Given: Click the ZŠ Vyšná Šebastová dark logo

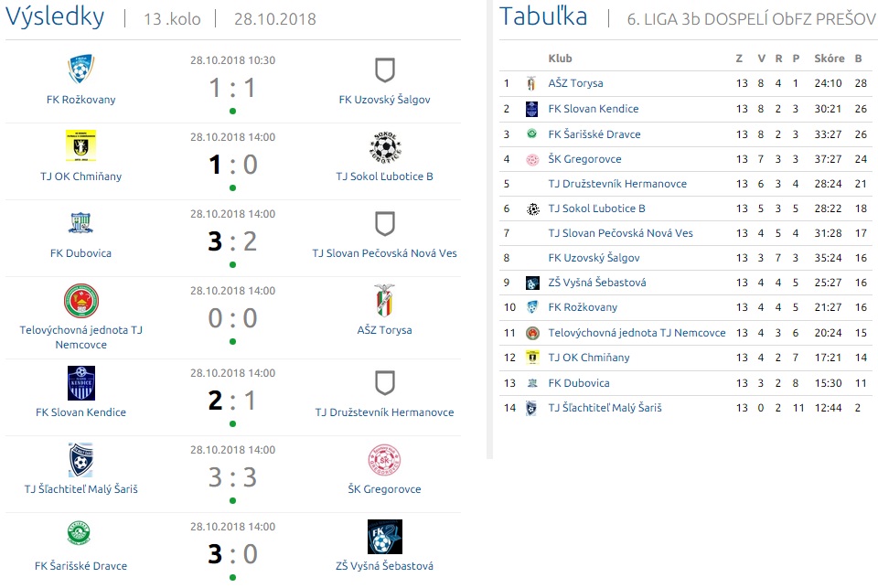Looking at the screenshot, I should pyautogui.click(x=385, y=537).
